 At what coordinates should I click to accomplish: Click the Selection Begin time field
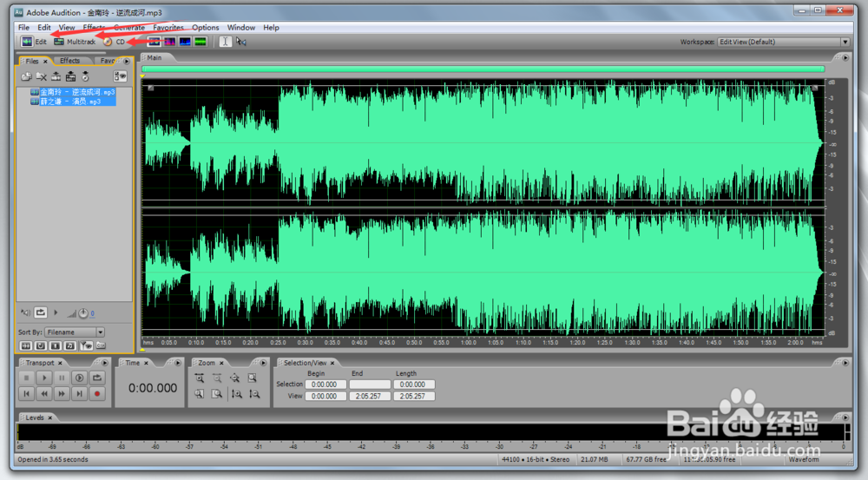325,385
